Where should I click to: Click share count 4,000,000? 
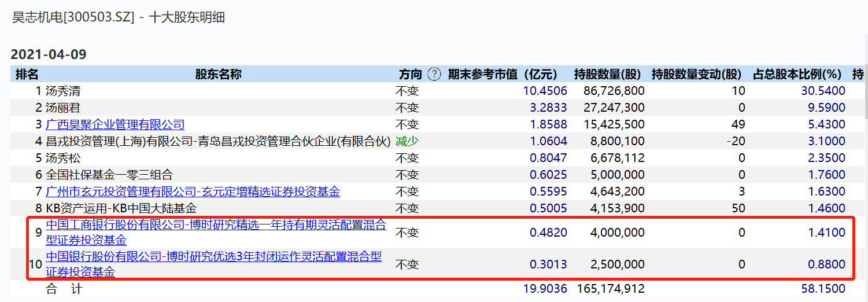pyautogui.click(x=618, y=233)
